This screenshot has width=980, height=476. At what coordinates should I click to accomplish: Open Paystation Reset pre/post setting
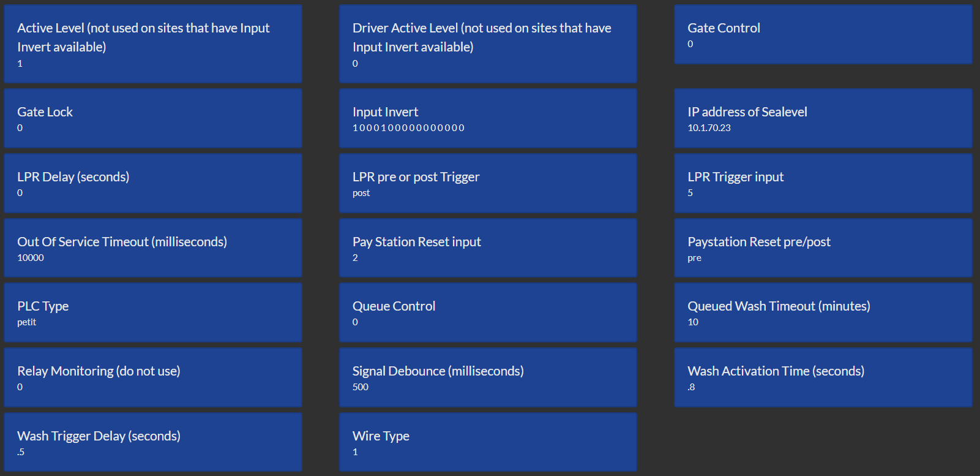[823, 248]
